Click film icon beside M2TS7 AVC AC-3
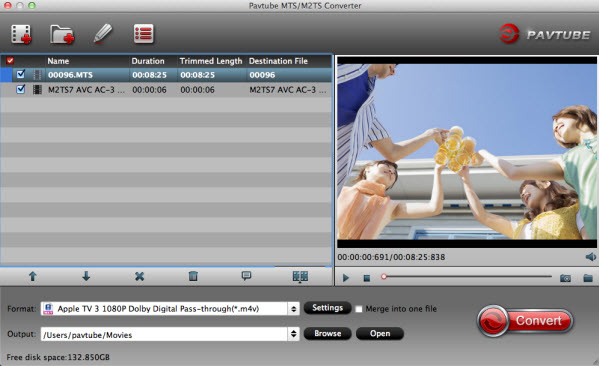Image resolution: width=599 pixels, height=366 pixels. coord(37,89)
